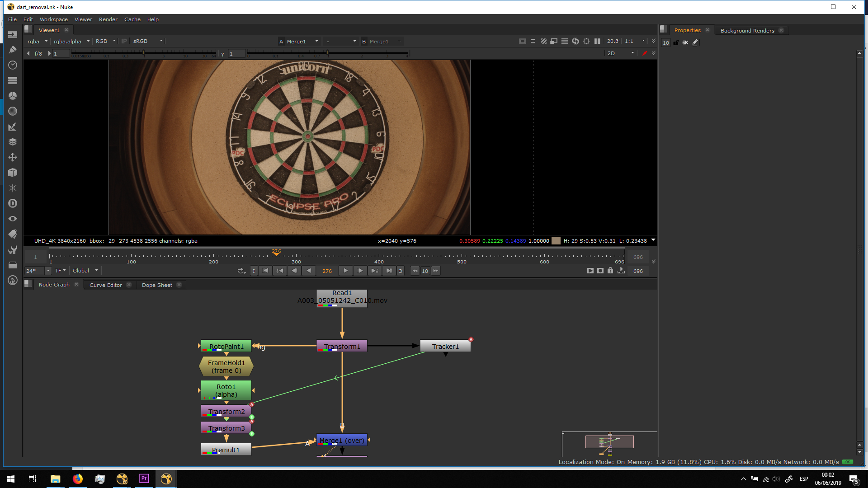The image size is (868, 488).
Task: Select the Tracker1 node
Action: [445, 347]
